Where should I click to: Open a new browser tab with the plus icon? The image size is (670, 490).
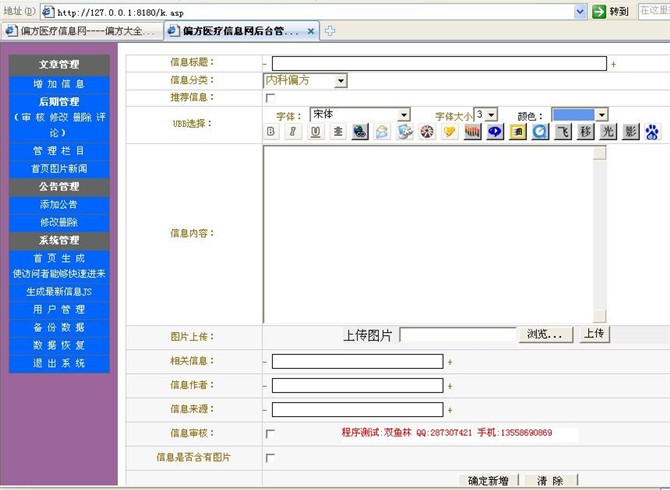329,31
